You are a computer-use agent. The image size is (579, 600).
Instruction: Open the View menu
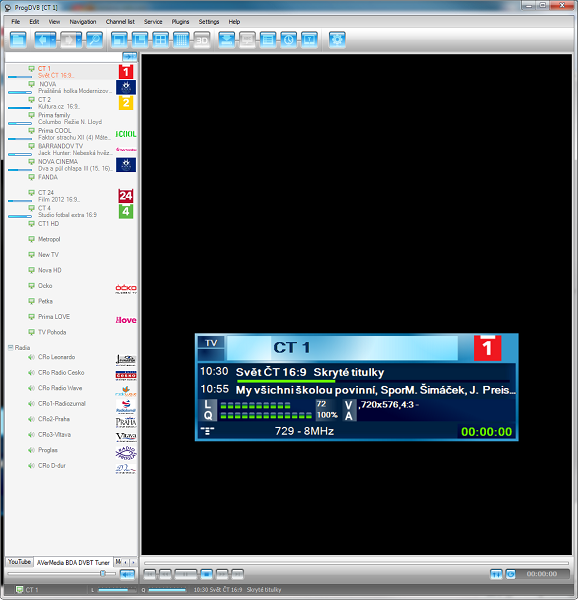point(54,21)
